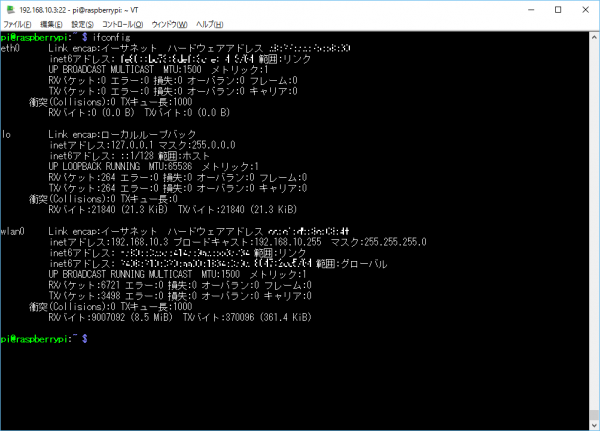The width and height of the screenshot is (600, 431).
Task: Open the コントロール(O) menu
Action: (122, 24)
